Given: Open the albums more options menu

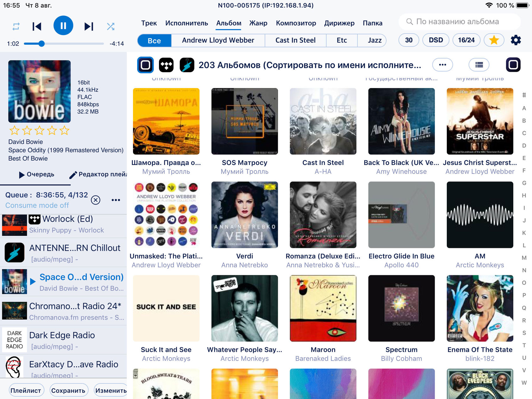Looking at the screenshot, I should pos(442,65).
